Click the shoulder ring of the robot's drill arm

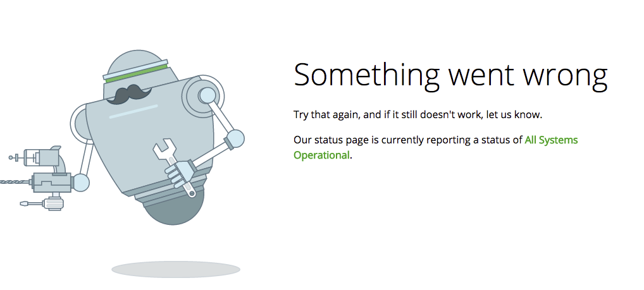tap(78, 123)
